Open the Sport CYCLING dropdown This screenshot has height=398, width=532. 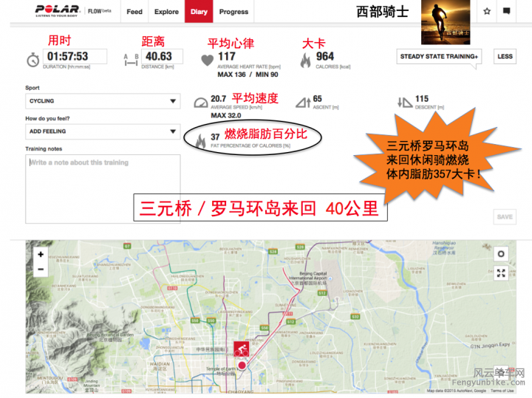point(103,101)
